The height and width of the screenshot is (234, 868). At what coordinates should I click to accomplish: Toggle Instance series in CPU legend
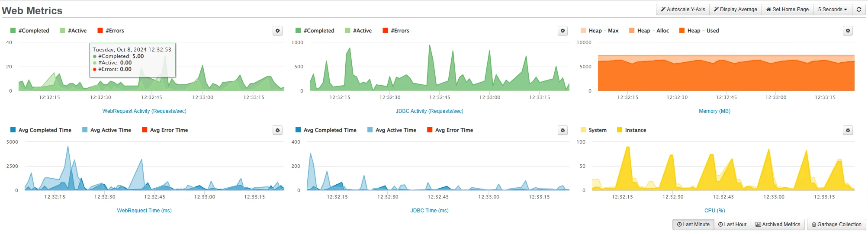click(x=631, y=130)
